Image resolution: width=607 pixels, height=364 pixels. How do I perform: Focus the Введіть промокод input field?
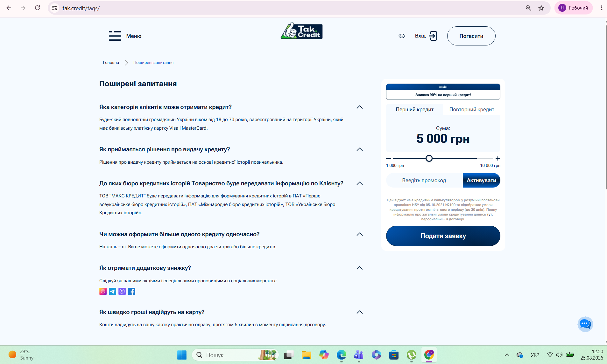tap(424, 180)
